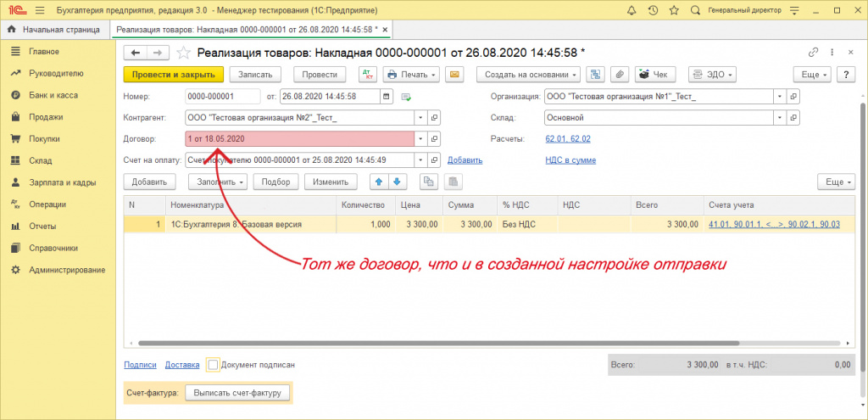Screen dimensions: 868x420
Task: Expand the Организация dropdown list
Action: click(780, 96)
